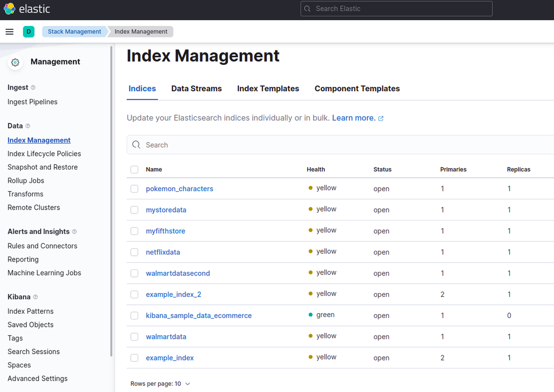Open the hamburger navigation menu

[x=9, y=32]
